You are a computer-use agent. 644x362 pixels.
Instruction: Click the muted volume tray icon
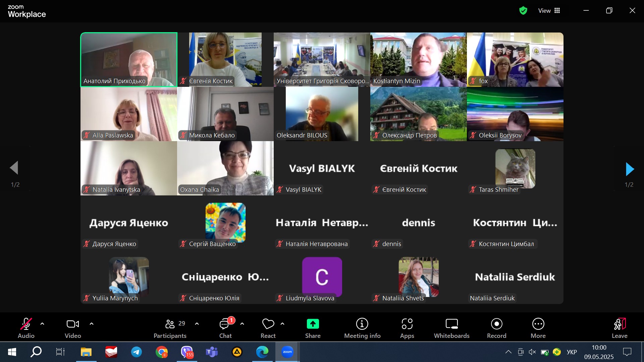[532, 352]
